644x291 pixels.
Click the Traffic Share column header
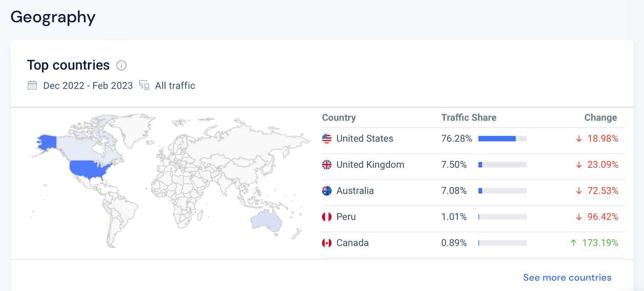[469, 118]
